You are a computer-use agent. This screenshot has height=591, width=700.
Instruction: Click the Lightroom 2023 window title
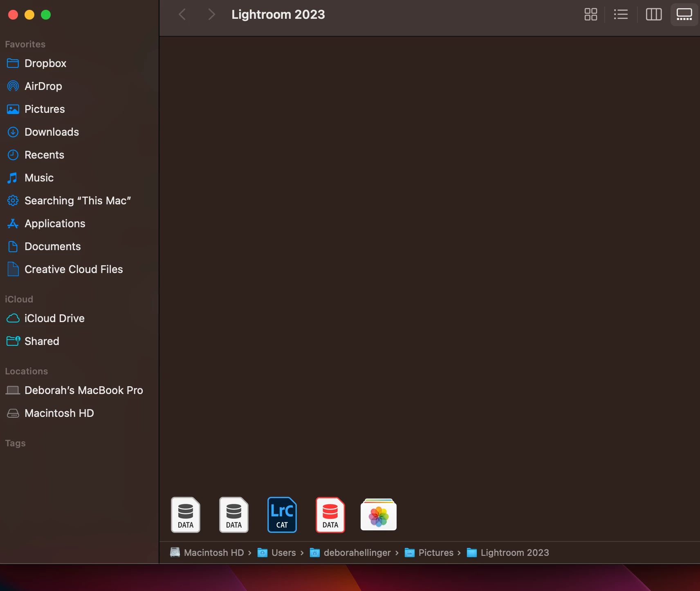coord(278,15)
